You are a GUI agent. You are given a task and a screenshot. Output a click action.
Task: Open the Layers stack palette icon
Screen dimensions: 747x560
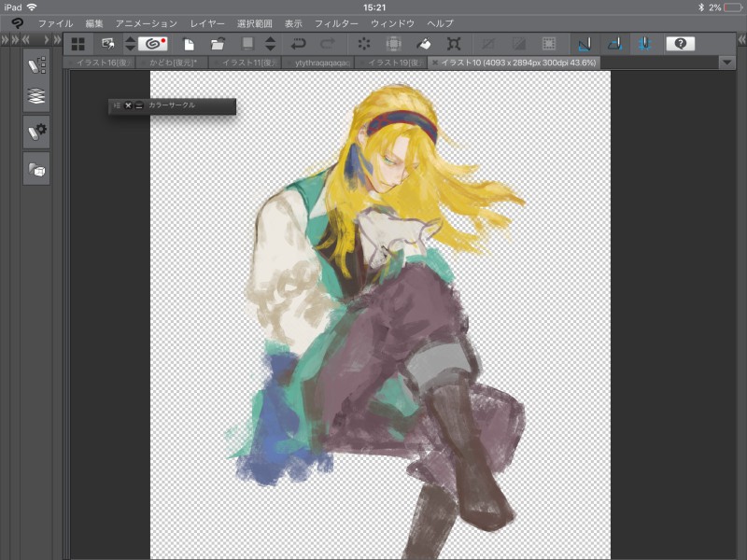[36, 96]
